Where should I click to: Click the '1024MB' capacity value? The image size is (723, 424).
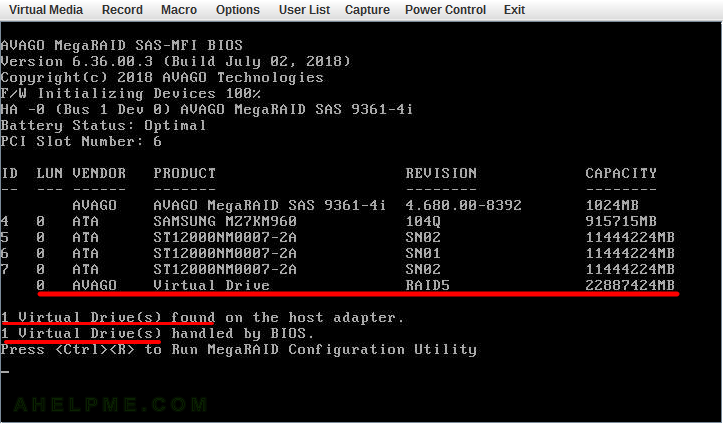pos(612,205)
